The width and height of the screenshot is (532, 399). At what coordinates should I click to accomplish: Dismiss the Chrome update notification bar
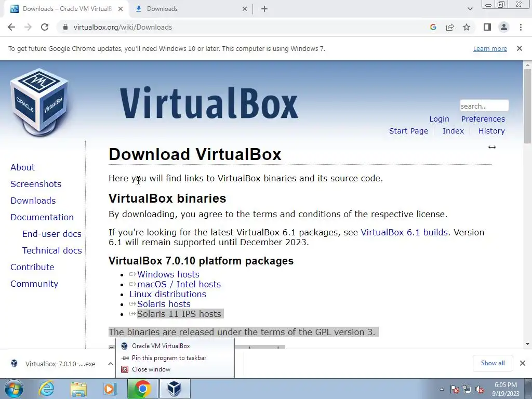520,48
